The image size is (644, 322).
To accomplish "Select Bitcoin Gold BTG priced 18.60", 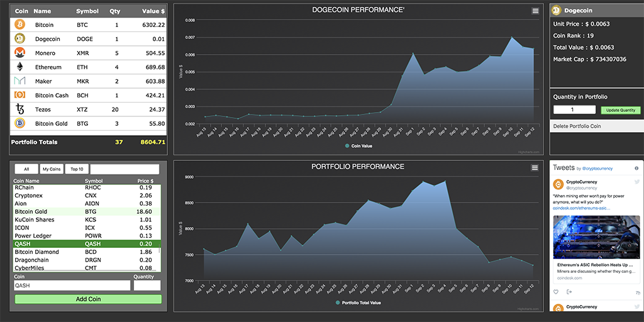I will [x=86, y=211].
